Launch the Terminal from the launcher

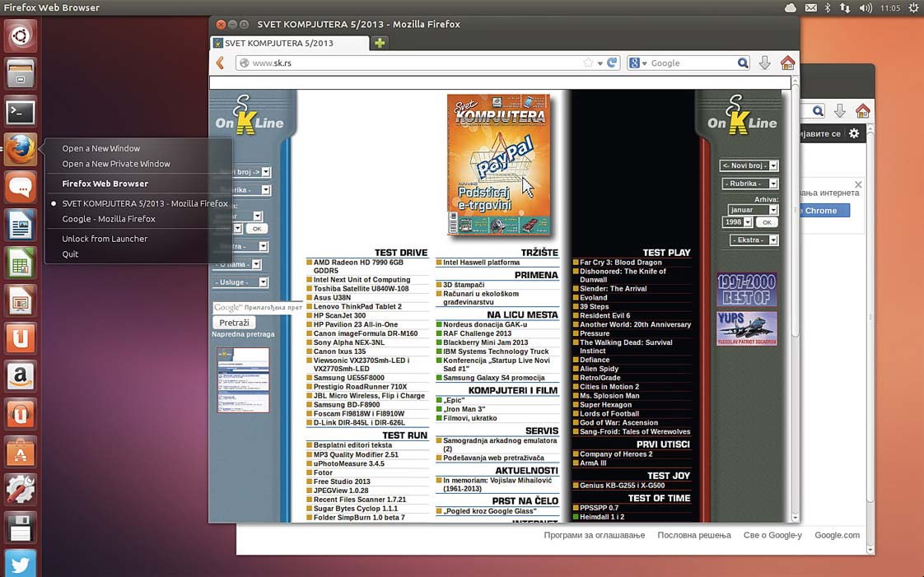[21, 111]
